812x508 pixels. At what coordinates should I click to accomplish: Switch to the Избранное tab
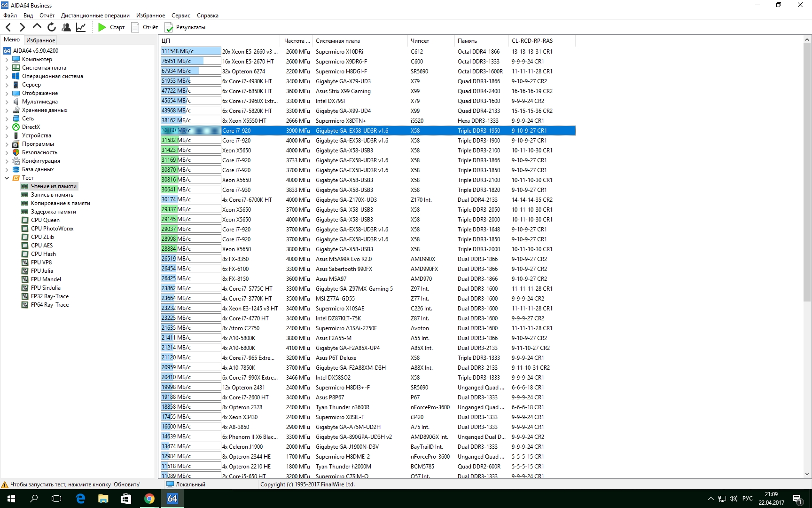[x=40, y=40]
